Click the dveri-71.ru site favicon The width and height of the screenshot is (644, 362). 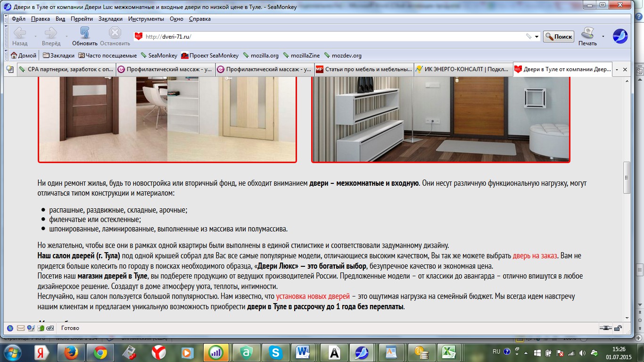[x=138, y=36]
